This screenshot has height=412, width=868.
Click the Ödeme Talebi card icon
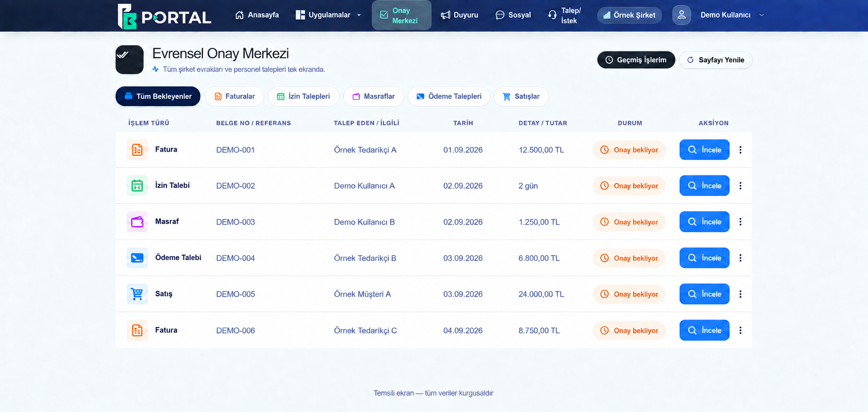[x=137, y=258]
